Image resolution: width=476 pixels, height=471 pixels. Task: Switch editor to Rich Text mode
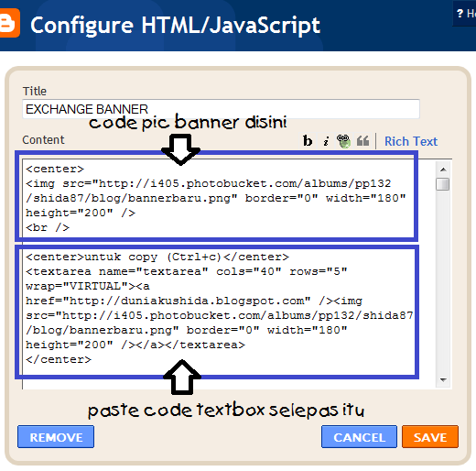click(411, 141)
